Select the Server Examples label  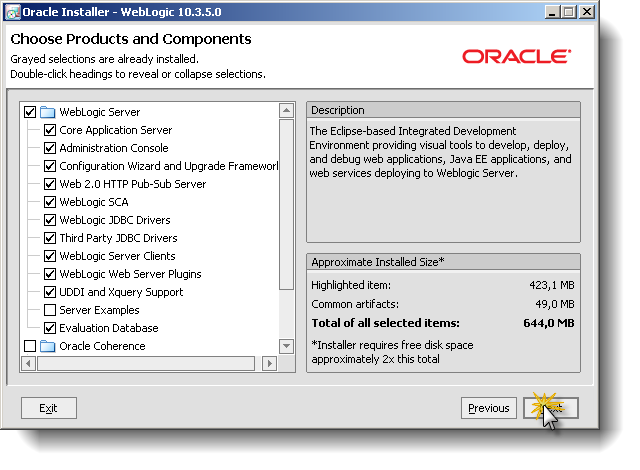click(x=99, y=310)
